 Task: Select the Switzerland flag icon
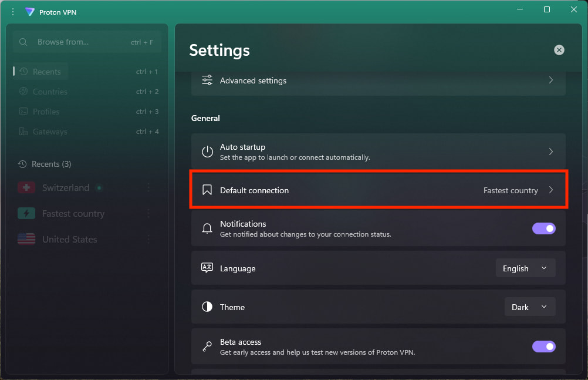pos(26,187)
